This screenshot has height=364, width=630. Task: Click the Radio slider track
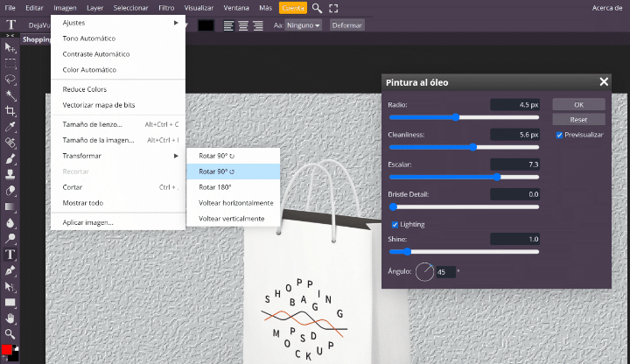pyautogui.click(x=464, y=117)
